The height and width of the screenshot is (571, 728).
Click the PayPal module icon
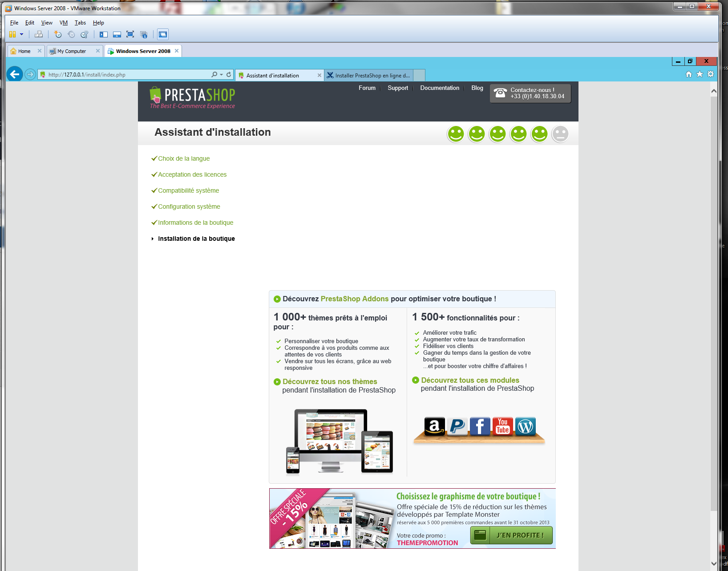click(x=457, y=427)
